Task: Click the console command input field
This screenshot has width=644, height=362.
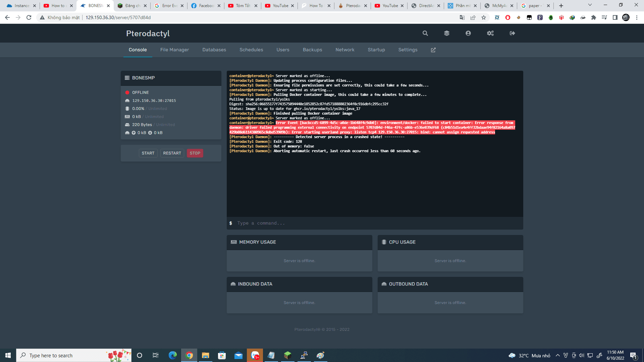Action: tap(376, 223)
